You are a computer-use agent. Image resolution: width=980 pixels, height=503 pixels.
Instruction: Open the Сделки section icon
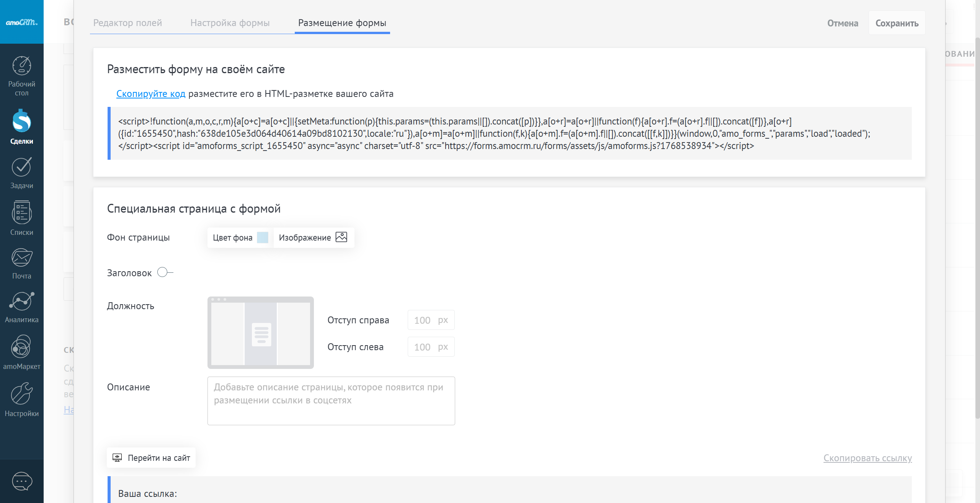pos(21,122)
